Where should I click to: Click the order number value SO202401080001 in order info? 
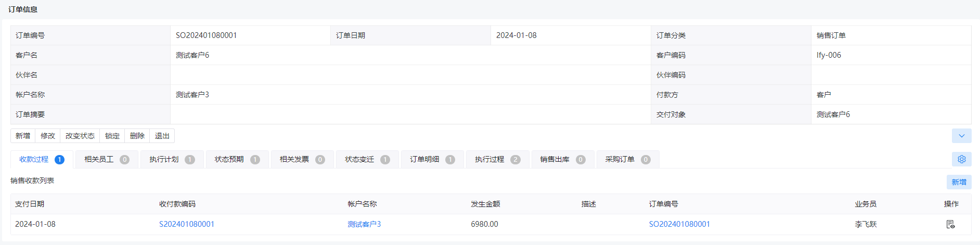(206, 35)
